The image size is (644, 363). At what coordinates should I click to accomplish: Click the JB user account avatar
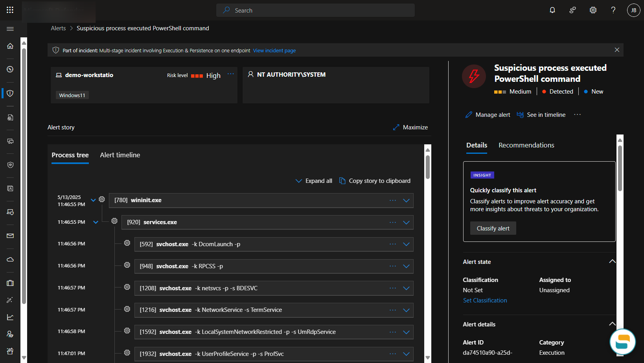633,10
